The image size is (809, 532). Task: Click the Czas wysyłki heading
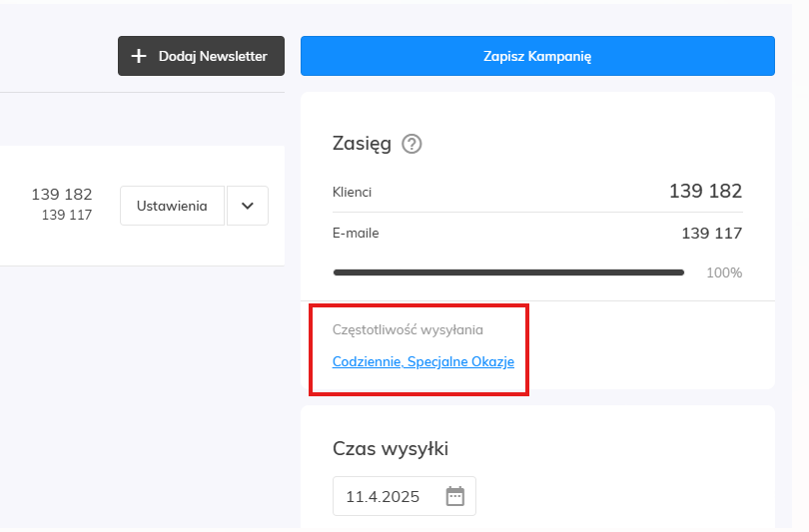coord(391,448)
